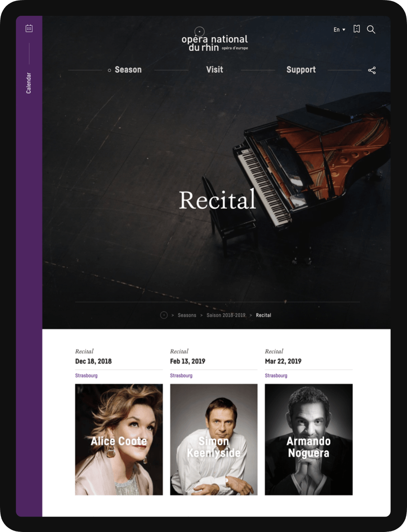This screenshot has height=532, width=407.
Task: Open the calendar icon in the purple sidebar
Action: (29, 28)
